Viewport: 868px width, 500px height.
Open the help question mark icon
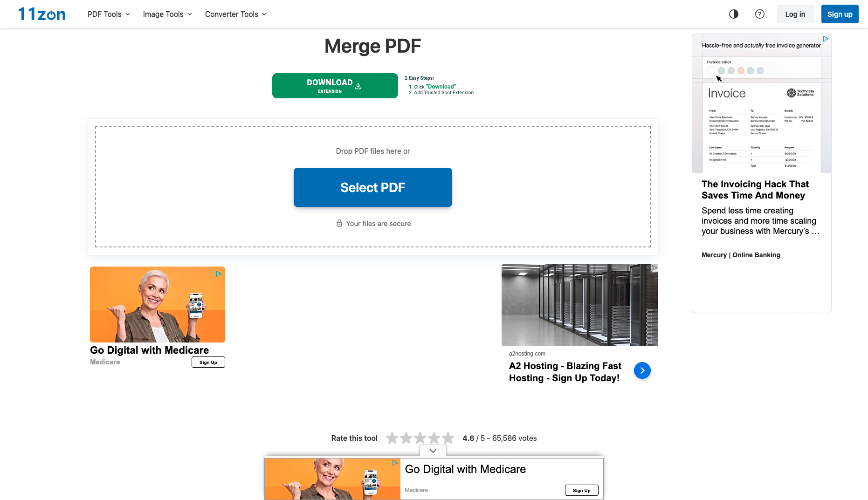point(760,14)
